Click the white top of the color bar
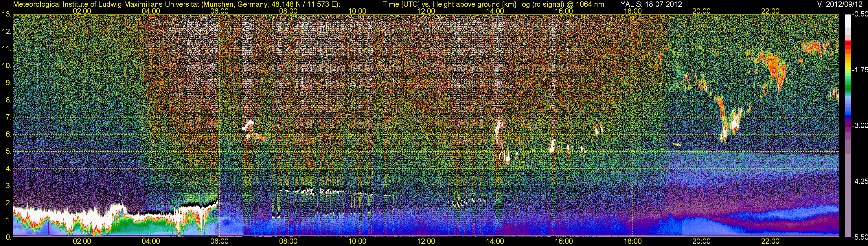This screenshot has height=246, width=868. pos(847,21)
